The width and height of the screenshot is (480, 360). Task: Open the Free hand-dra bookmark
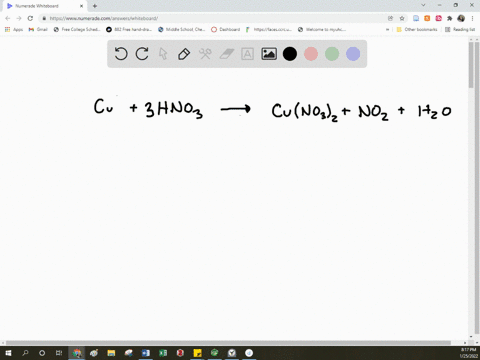[x=129, y=29]
